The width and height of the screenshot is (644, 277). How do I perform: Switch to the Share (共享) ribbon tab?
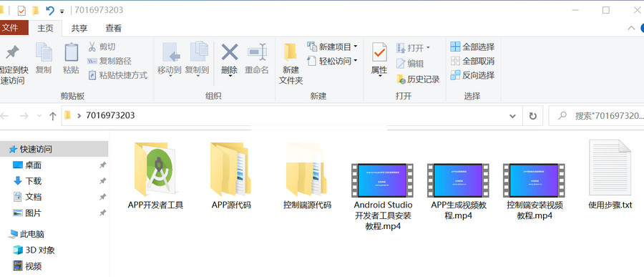(79, 29)
